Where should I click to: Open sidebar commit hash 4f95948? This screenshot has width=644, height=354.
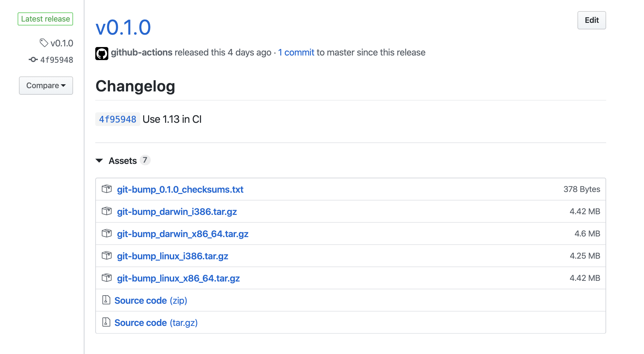[x=56, y=60]
